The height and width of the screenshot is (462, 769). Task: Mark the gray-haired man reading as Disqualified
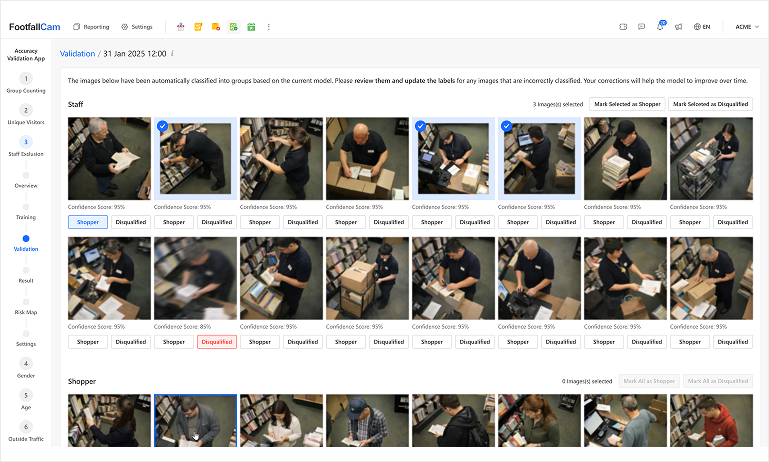[x=131, y=222]
